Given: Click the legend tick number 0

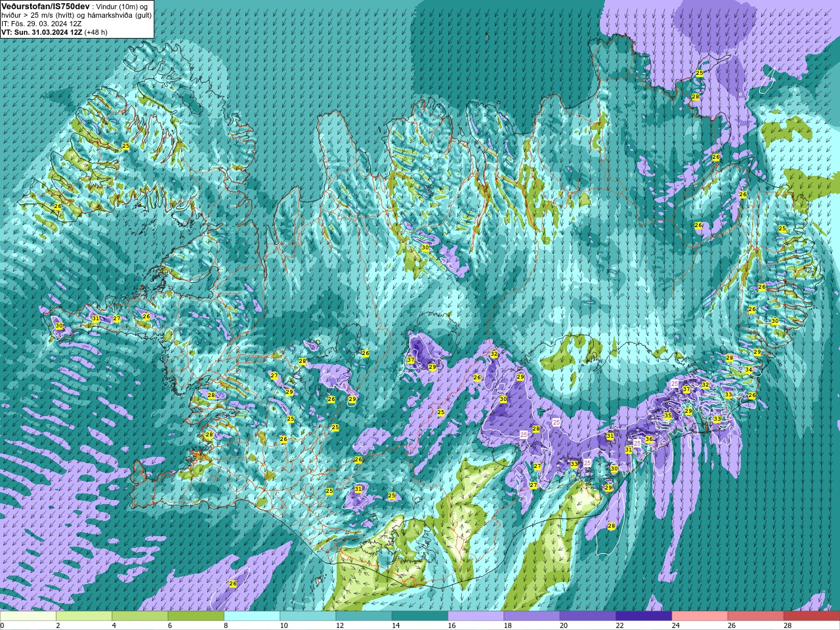Looking at the screenshot, I should (2, 625).
